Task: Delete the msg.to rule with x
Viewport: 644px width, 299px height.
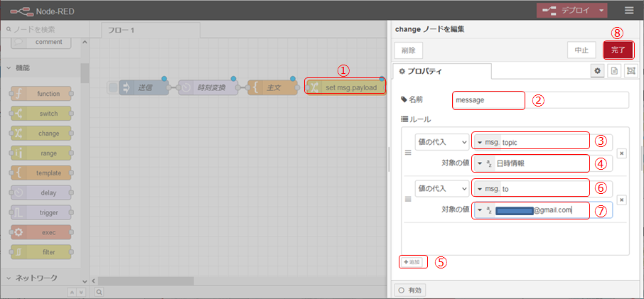Action: (x=621, y=200)
